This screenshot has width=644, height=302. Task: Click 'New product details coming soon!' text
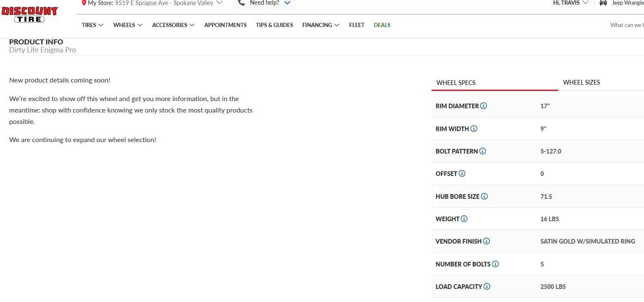click(x=60, y=80)
